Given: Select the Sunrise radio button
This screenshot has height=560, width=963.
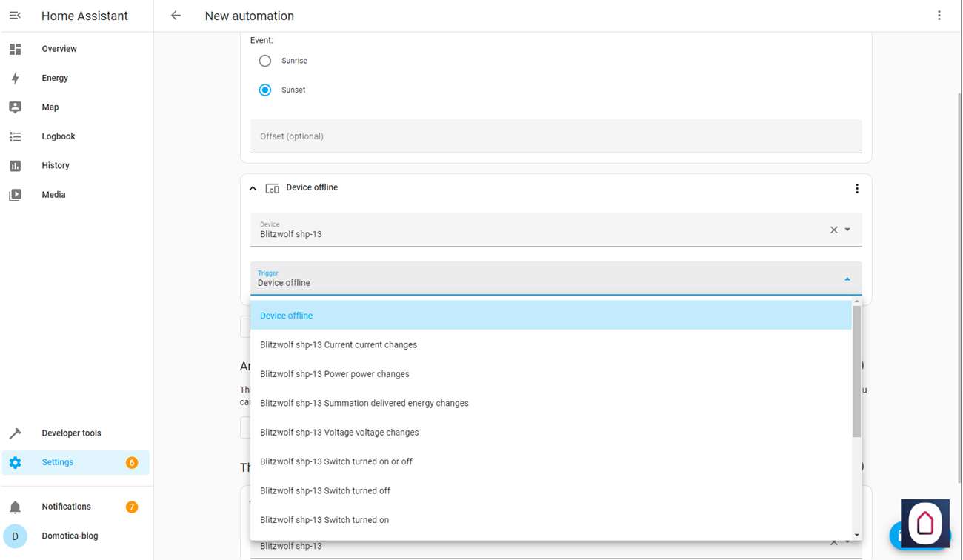Looking at the screenshot, I should [265, 61].
